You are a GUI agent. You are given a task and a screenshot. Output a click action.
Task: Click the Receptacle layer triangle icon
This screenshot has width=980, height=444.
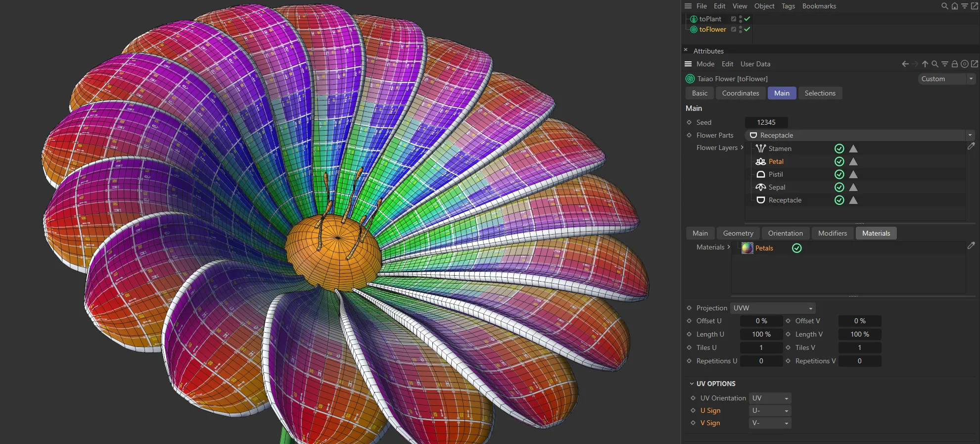[x=853, y=200]
